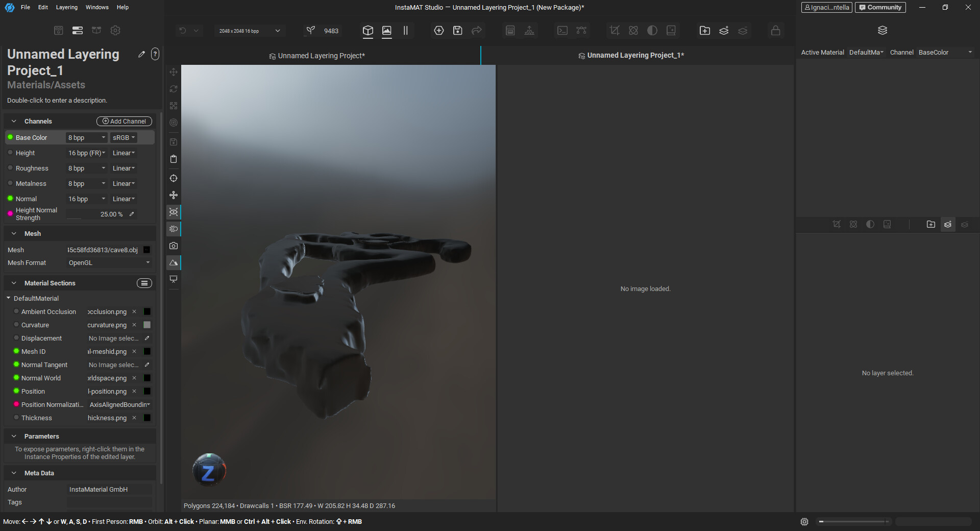Collapse the Material Sections panel
Image resolution: width=980 pixels, height=531 pixels.
click(14, 283)
